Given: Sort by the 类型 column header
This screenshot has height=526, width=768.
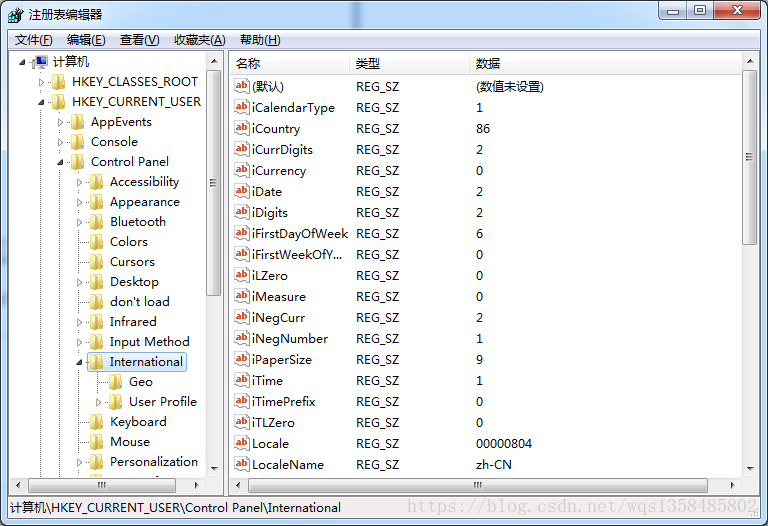Looking at the screenshot, I should (409, 63).
